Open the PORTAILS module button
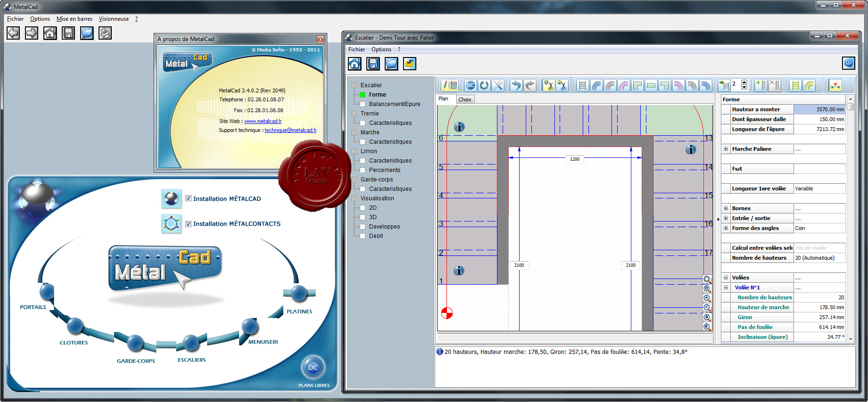This screenshot has width=868, height=402. 47,292
